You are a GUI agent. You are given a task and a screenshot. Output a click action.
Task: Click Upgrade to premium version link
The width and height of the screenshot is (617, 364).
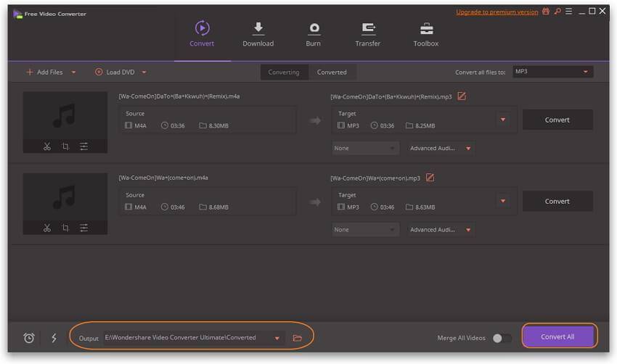coord(497,12)
